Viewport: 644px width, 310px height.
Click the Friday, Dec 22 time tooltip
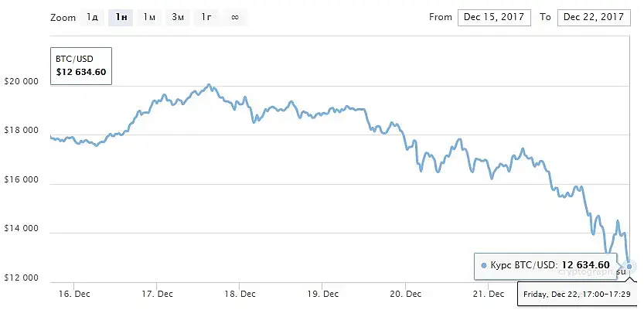pyautogui.click(x=579, y=294)
